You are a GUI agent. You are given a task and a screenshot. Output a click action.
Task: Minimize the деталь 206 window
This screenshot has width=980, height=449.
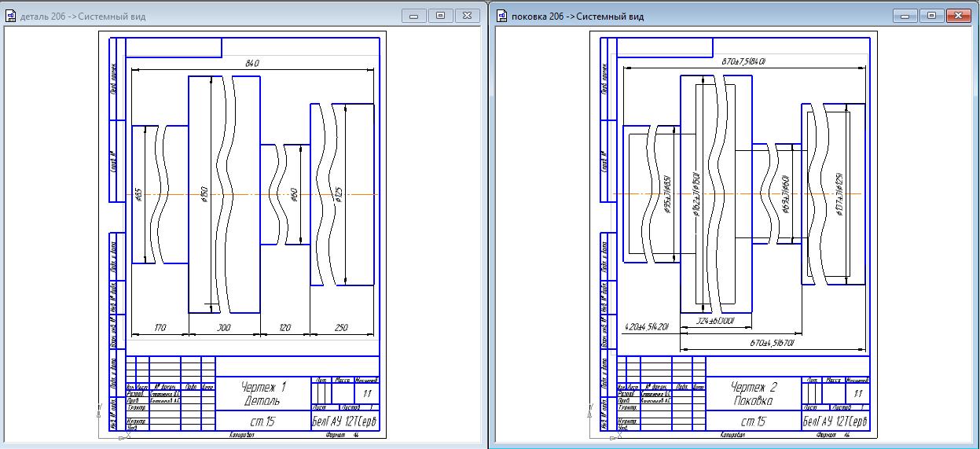(414, 15)
